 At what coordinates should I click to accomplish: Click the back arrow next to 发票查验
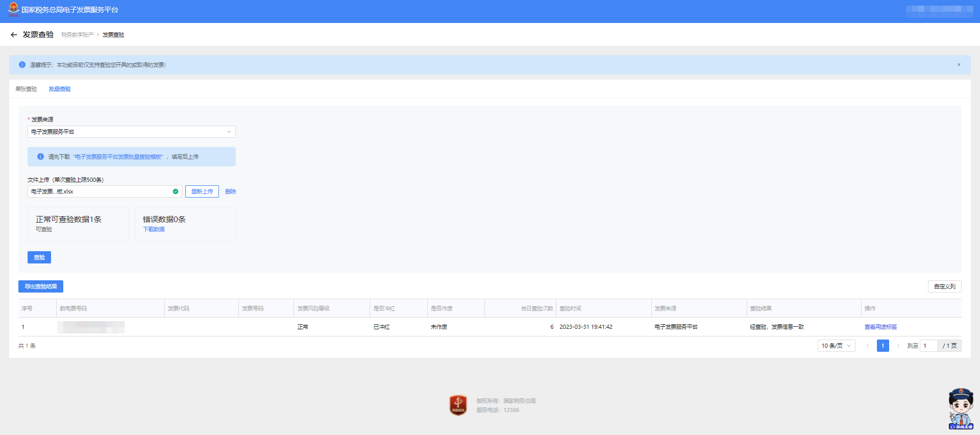[14, 35]
